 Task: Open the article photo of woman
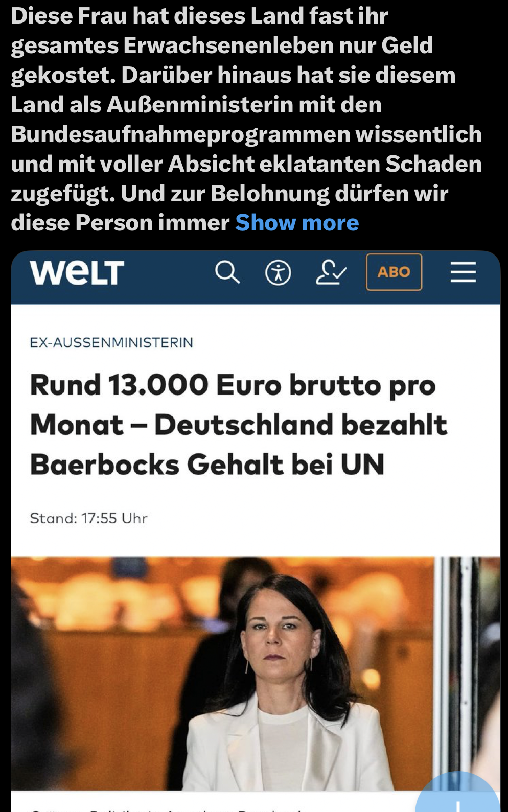[256, 674]
